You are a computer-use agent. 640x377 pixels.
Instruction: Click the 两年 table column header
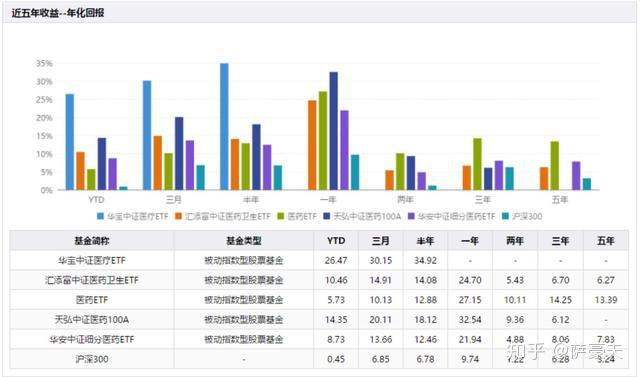(515, 241)
